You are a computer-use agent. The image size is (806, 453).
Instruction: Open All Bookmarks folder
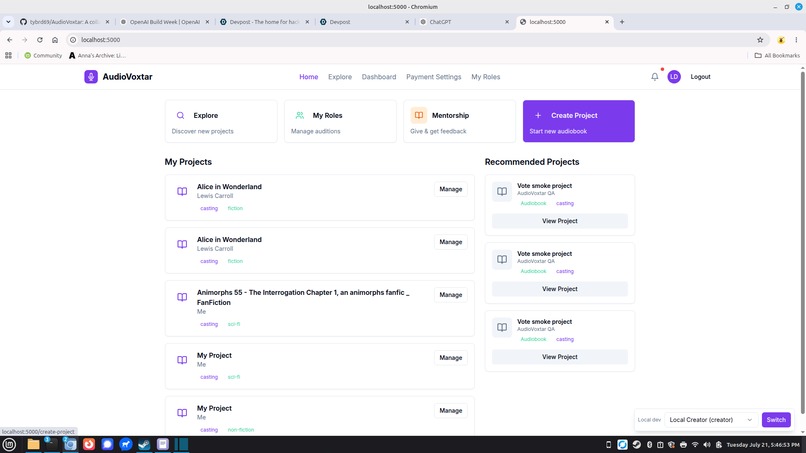click(x=777, y=55)
